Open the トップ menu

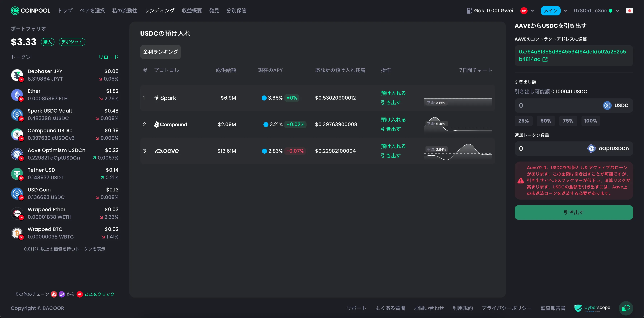click(65, 11)
